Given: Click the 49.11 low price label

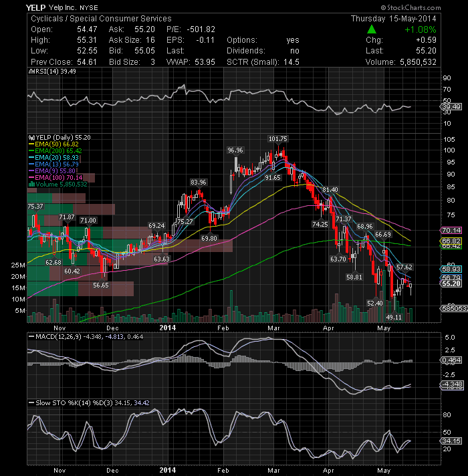Looking at the screenshot, I should click(394, 318).
